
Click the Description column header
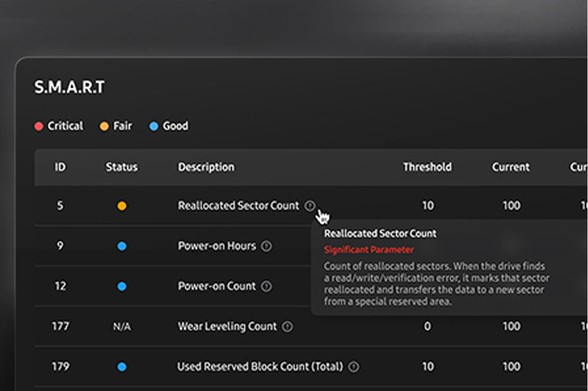pyautogui.click(x=206, y=167)
